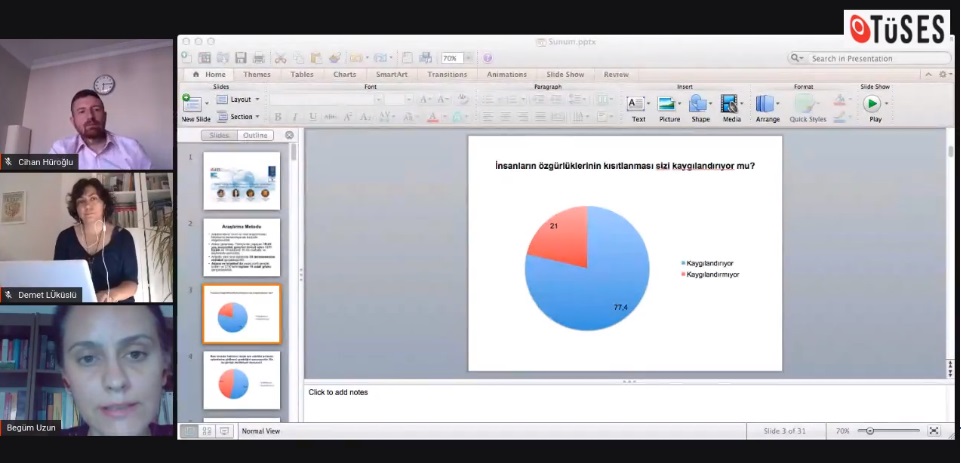
Task: Select slide 2 thumbnail in sidebar
Action: 241,247
